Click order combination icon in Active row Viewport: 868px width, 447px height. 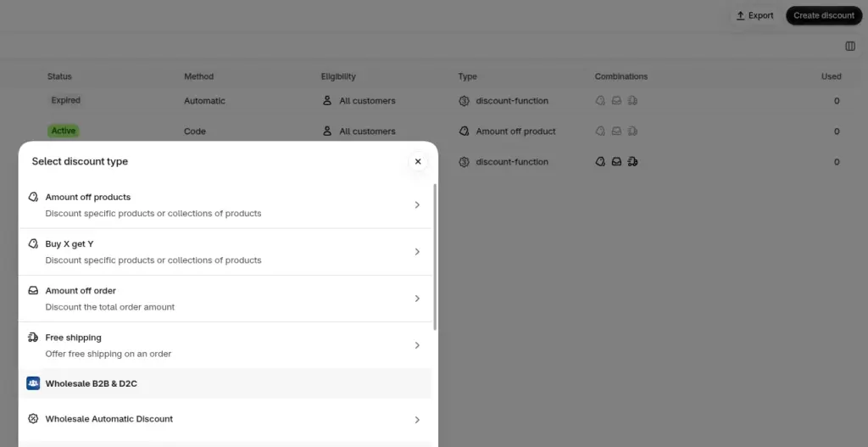616,131
